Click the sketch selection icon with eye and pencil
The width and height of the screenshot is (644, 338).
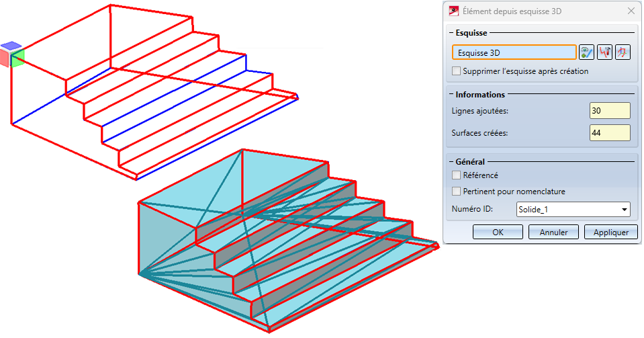tap(586, 52)
